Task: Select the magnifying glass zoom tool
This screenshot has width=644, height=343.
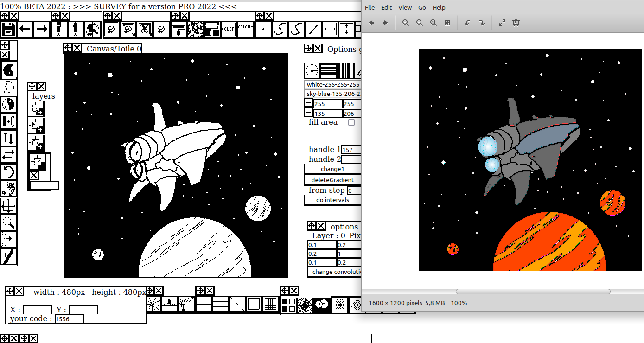Action: (x=8, y=222)
